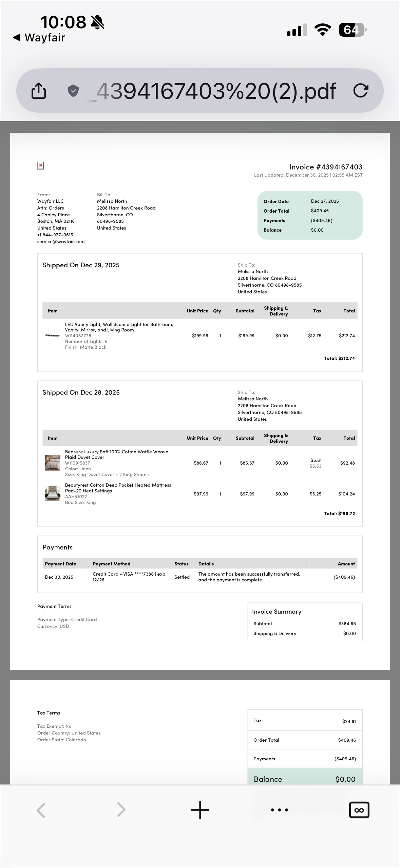Image resolution: width=400 pixels, height=868 pixels.
Task: Tap the Beautyrest Mattress Pad thumbnail
Action: click(53, 493)
